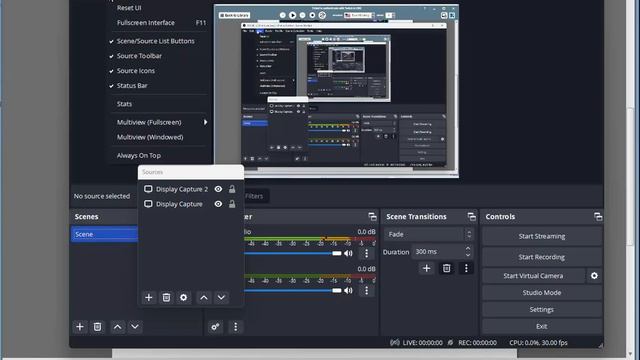Move source down in Sources dock
Viewport: 640px width, 360px height.
click(221, 297)
